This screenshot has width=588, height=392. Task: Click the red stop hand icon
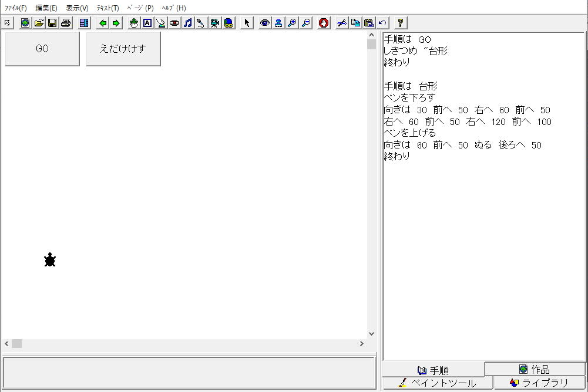tap(323, 23)
